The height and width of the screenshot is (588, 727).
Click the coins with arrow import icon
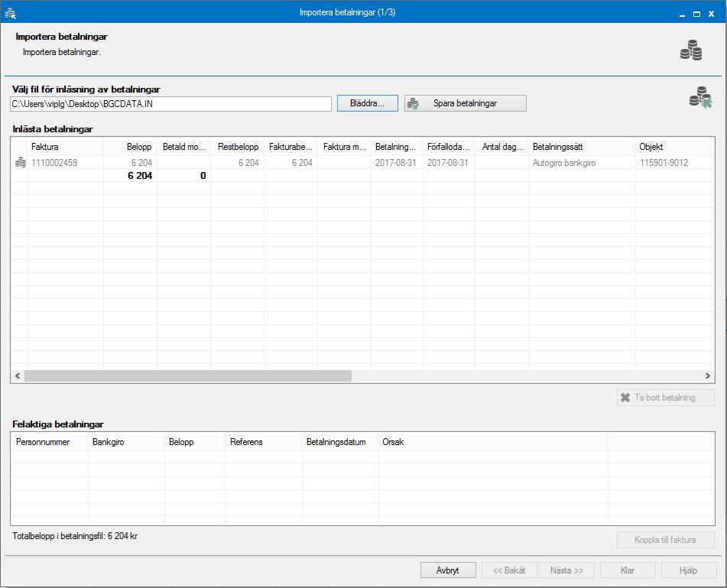tap(700, 97)
